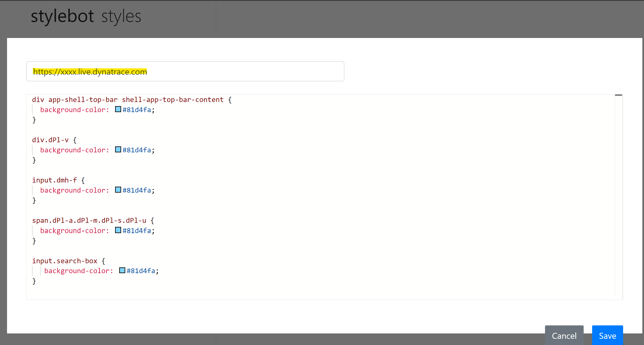Click #81d4fa value in span.dPl-a rule
Image resolution: width=644 pixels, height=345 pixels.
137,231
